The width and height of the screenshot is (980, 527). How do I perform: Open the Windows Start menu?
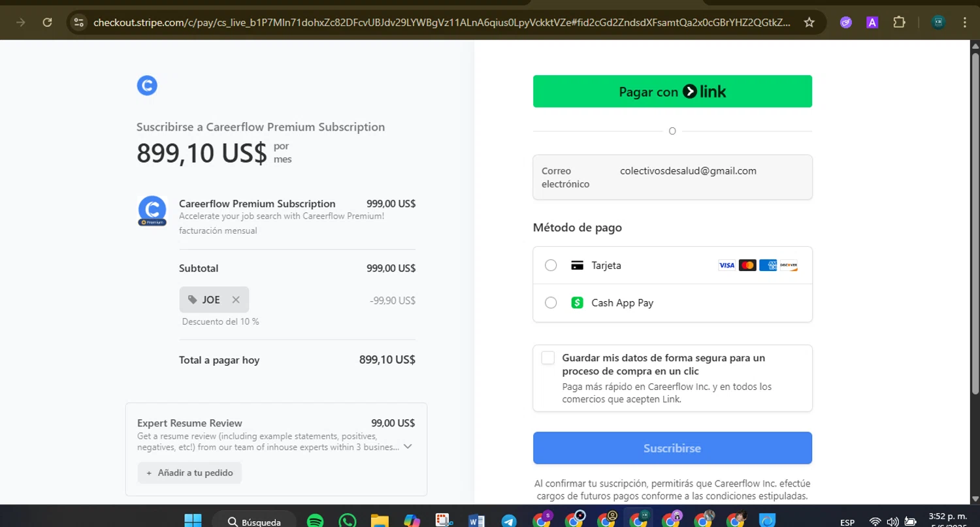point(193,520)
